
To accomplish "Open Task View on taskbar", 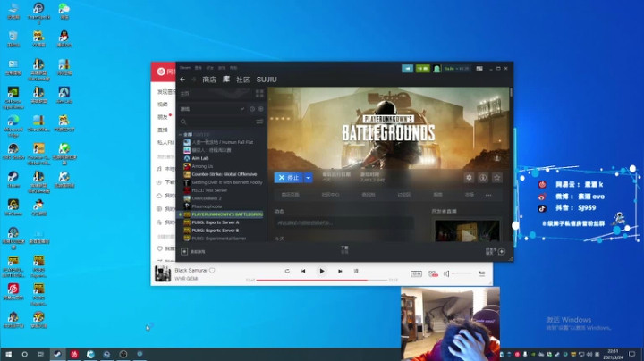I will tap(40, 354).
